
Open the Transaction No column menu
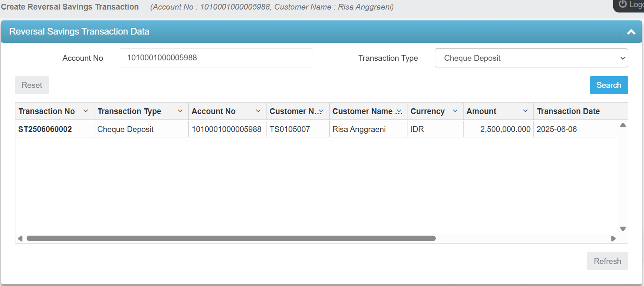tap(86, 111)
